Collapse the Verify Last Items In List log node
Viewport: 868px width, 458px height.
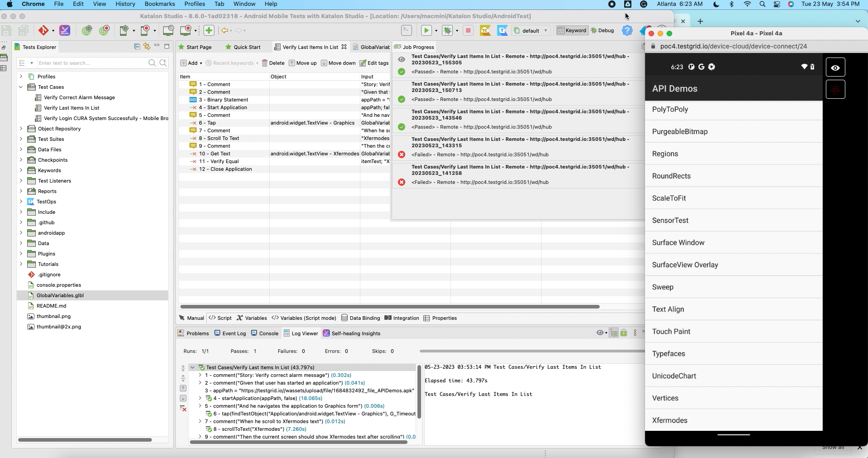tap(193, 367)
